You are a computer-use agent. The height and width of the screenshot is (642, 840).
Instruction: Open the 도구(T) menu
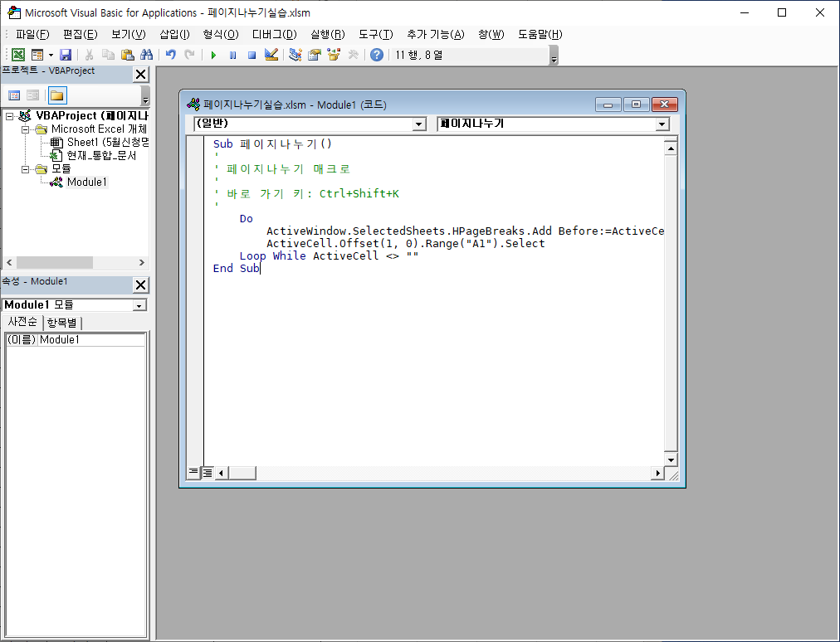(x=375, y=34)
